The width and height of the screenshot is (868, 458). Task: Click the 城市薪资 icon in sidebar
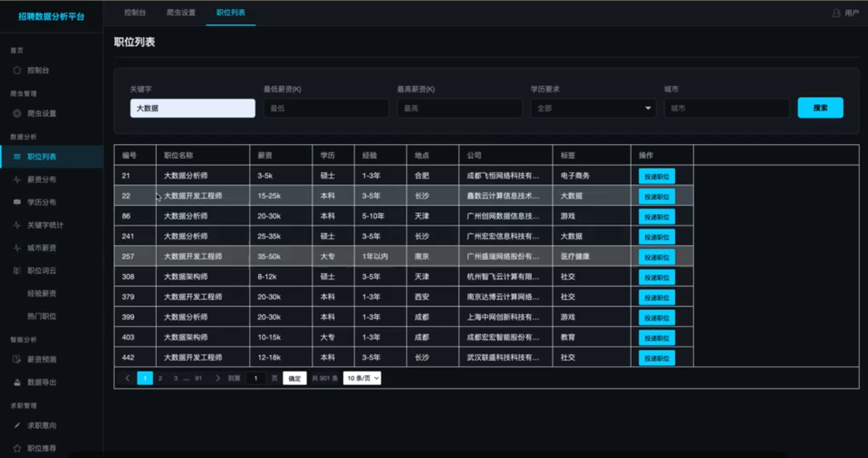[x=17, y=248]
